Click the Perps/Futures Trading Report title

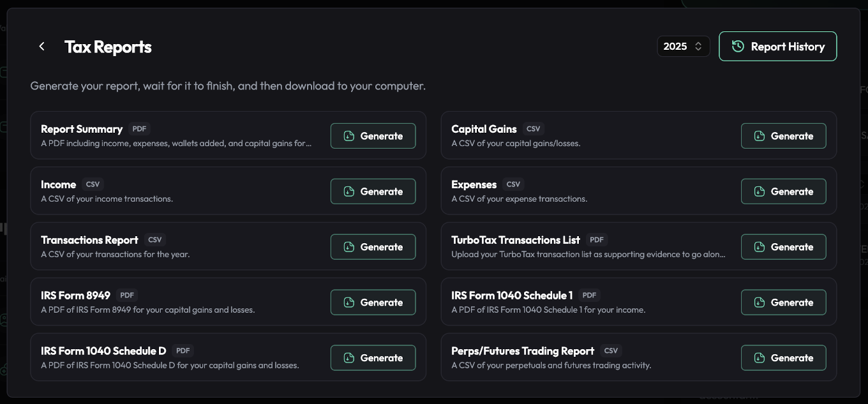coord(522,351)
